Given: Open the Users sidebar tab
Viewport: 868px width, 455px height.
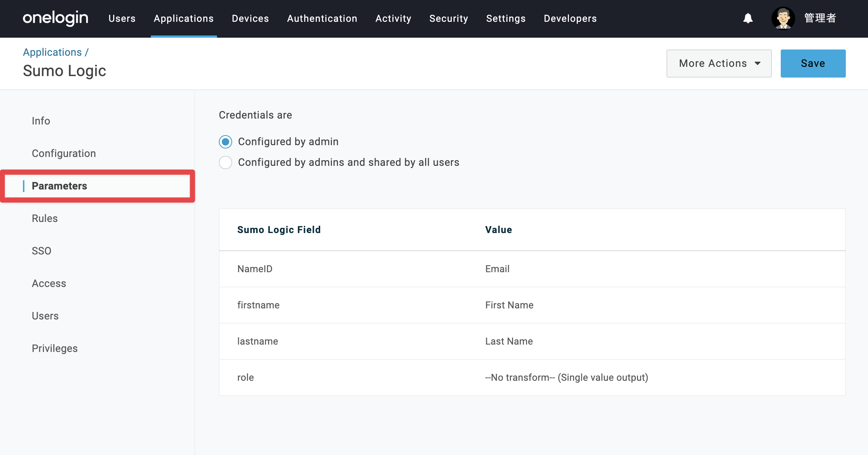Looking at the screenshot, I should tap(45, 316).
